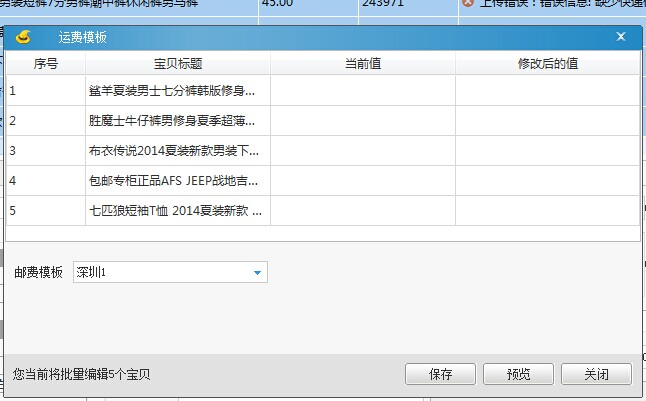Click the 宝贝标题 column header
The height and width of the screenshot is (401, 646).
[178, 63]
